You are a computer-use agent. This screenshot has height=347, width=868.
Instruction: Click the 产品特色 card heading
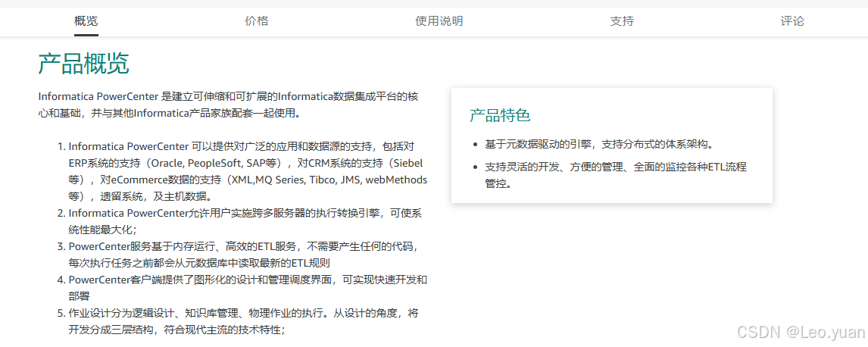click(x=500, y=115)
